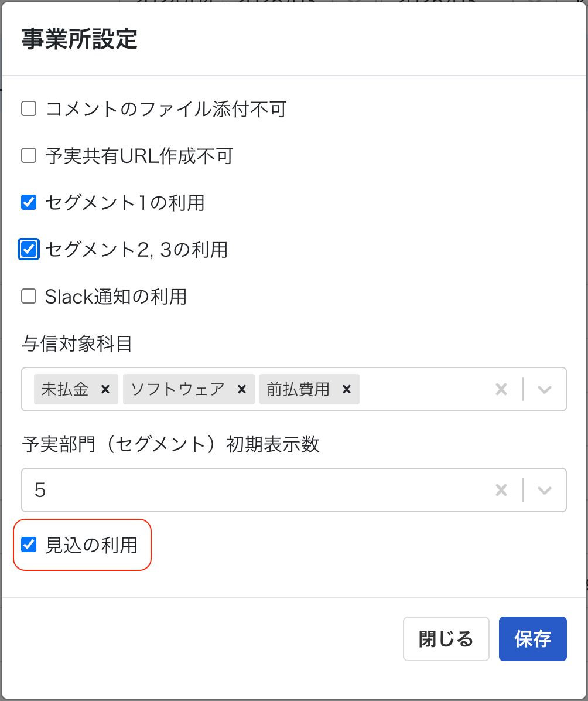The width and height of the screenshot is (588, 701).
Task: Clear all 与信対象科目 selections with the x icon
Action: click(x=501, y=389)
